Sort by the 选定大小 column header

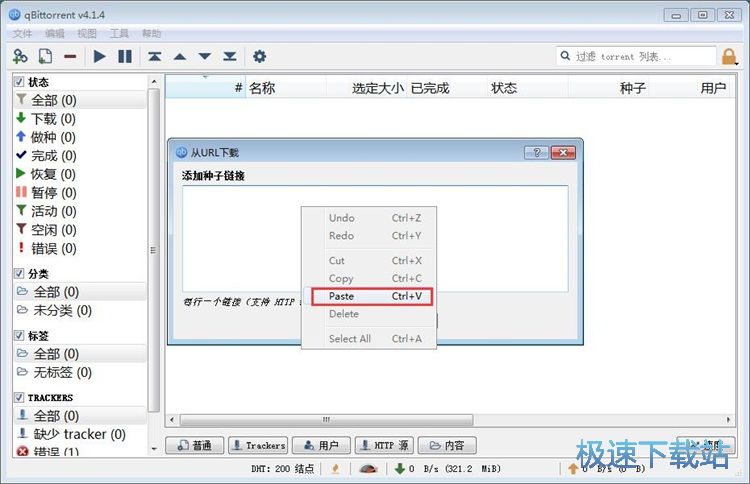[x=367, y=88]
